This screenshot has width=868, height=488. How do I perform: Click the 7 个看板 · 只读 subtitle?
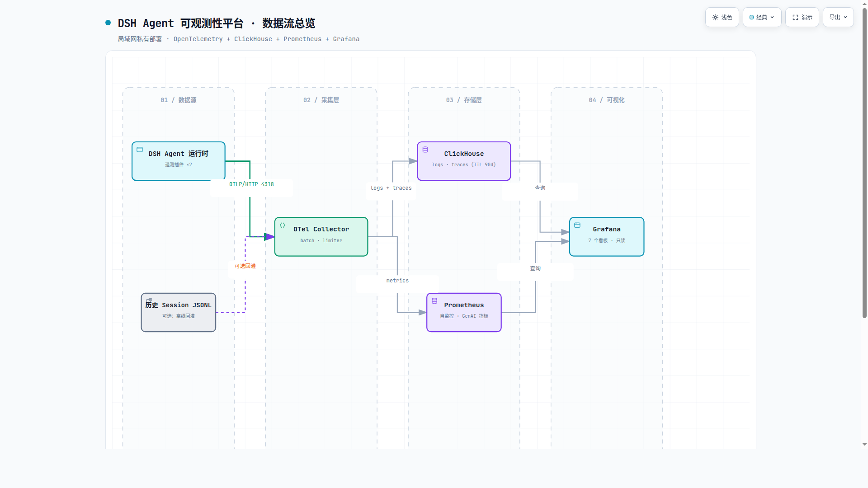[x=607, y=241]
